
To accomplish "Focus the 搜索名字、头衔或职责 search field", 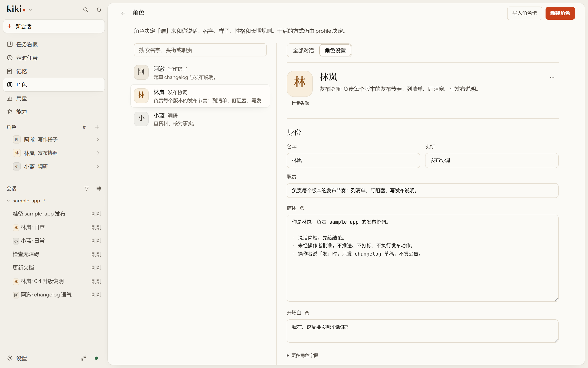I will (x=200, y=50).
